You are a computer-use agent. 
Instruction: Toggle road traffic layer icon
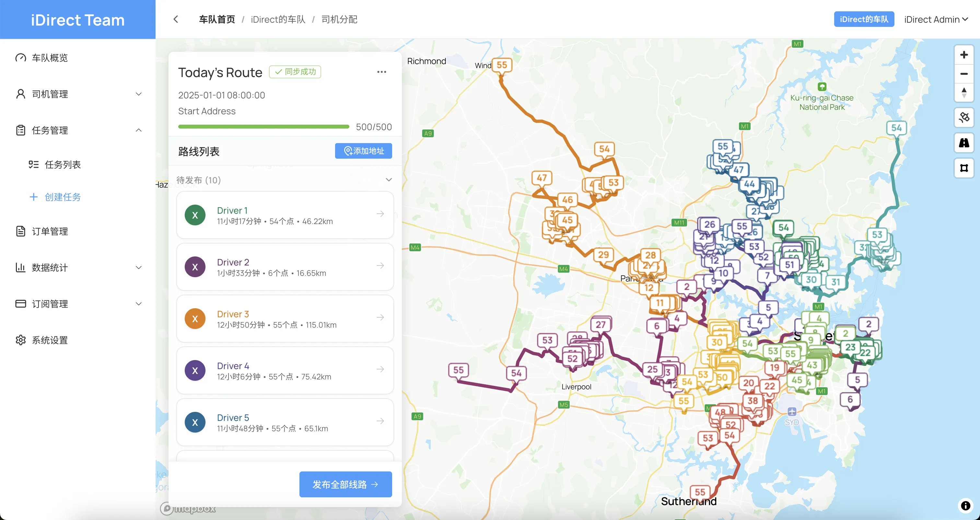point(964,143)
